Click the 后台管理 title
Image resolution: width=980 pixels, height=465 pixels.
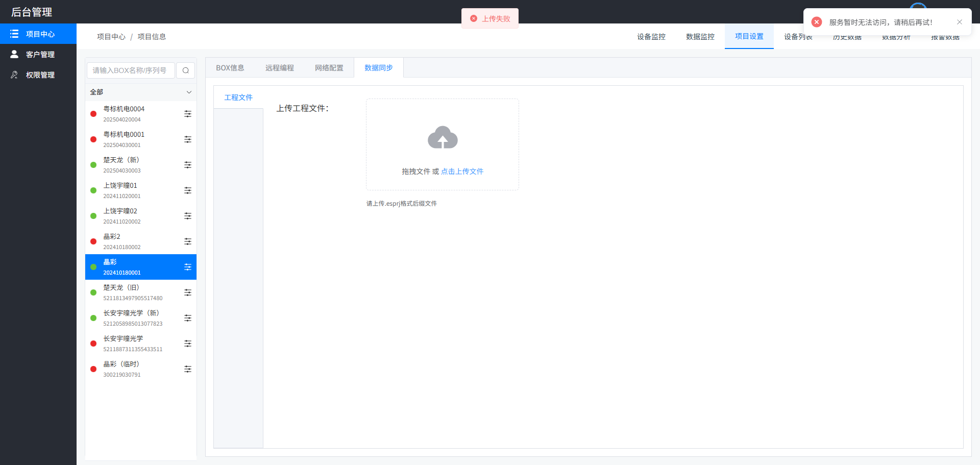click(x=32, y=12)
